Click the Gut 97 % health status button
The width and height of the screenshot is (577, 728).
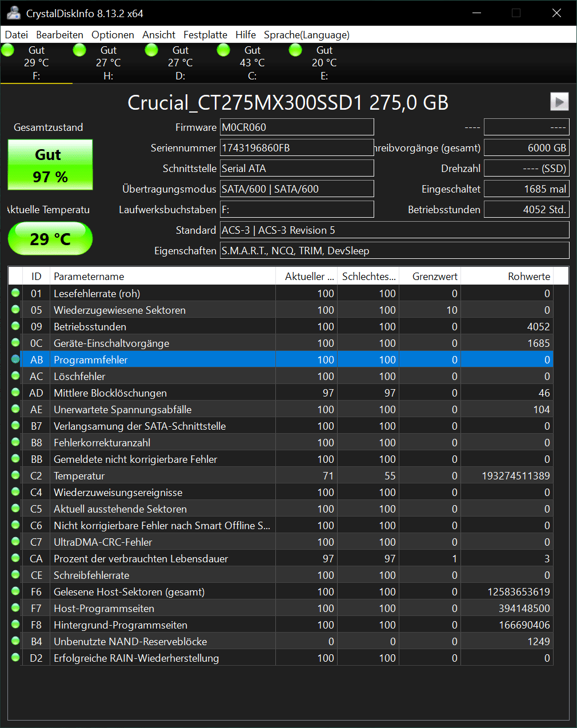pos(50,165)
